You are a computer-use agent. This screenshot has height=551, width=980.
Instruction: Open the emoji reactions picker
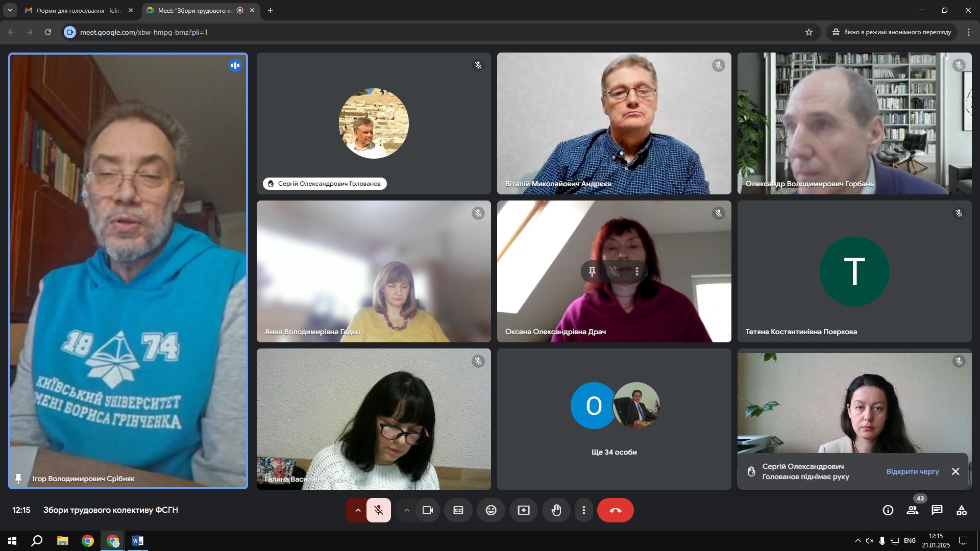click(491, 510)
